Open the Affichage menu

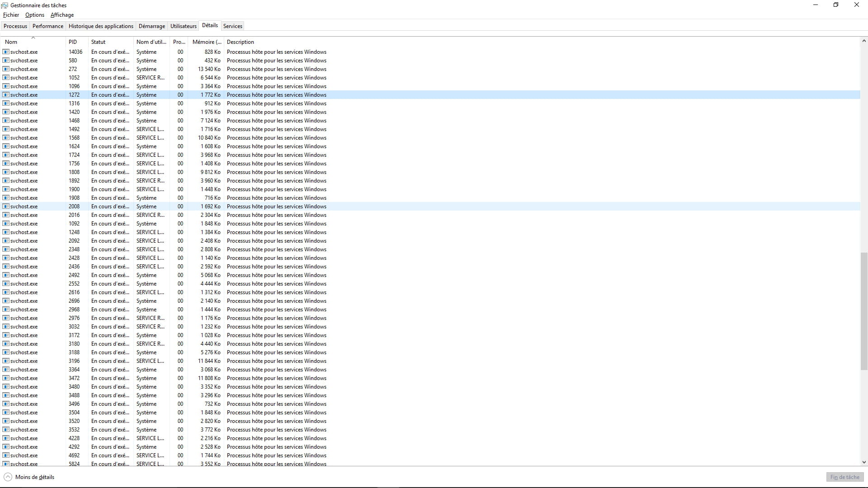pos(62,15)
